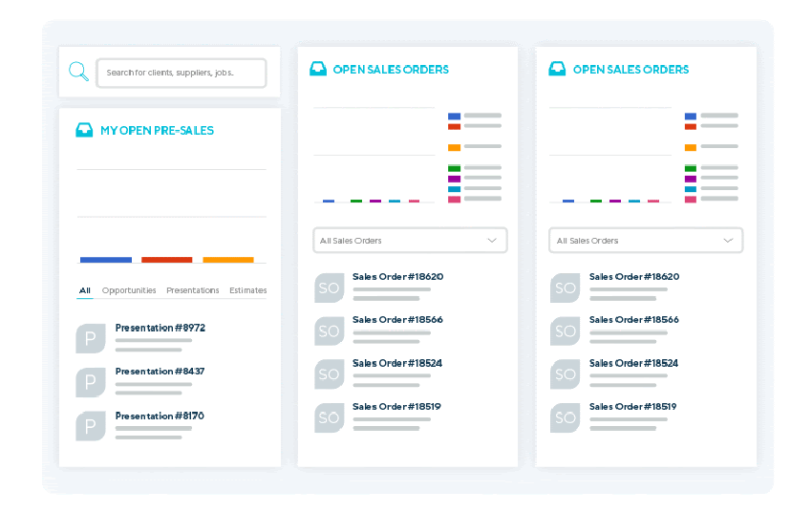Open the My Open Pre-Sales heading
The image size is (812, 512).
[x=157, y=131]
